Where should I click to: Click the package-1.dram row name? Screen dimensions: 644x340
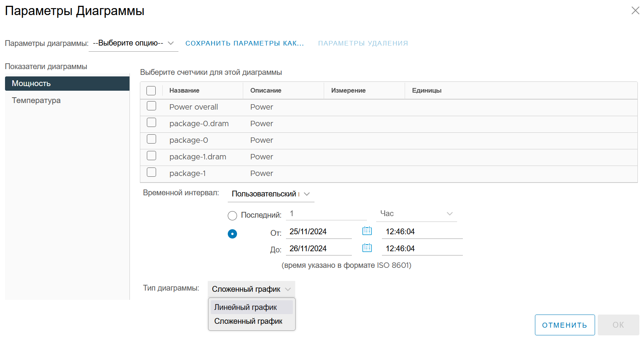click(198, 157)
